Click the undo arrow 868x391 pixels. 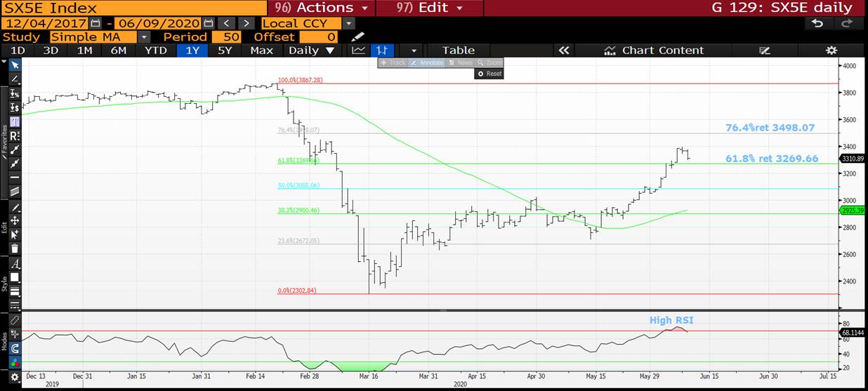pos(817,23)
